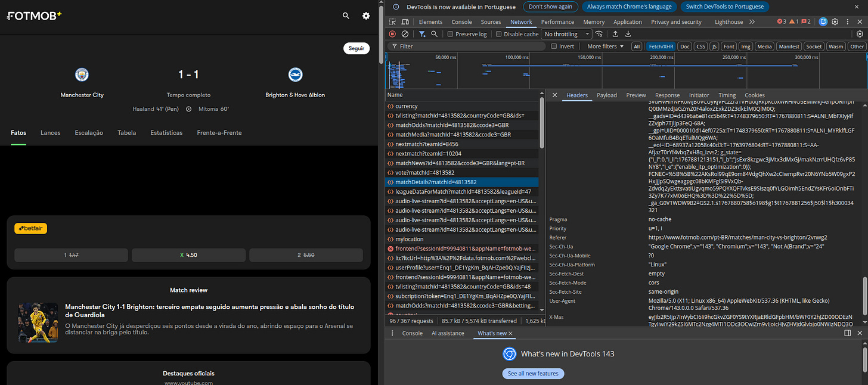Screen dimensions: 868x385
Task: Open FotMob settings gear
Action: pyautogui.click(x=366, y=16)
